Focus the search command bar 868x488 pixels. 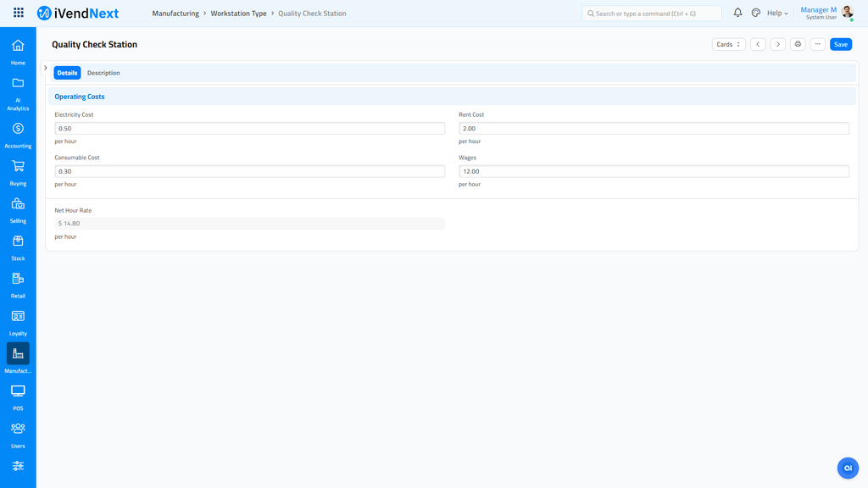[x=652, y=14]
